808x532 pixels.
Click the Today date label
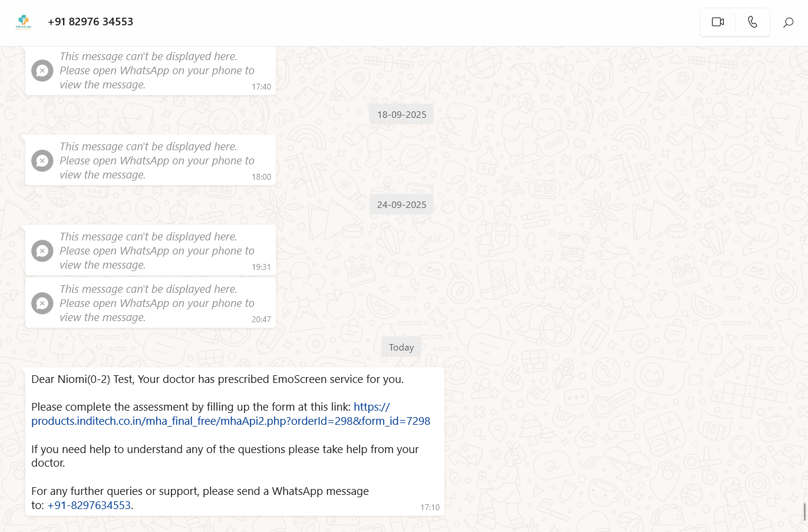tap(401, 348)
